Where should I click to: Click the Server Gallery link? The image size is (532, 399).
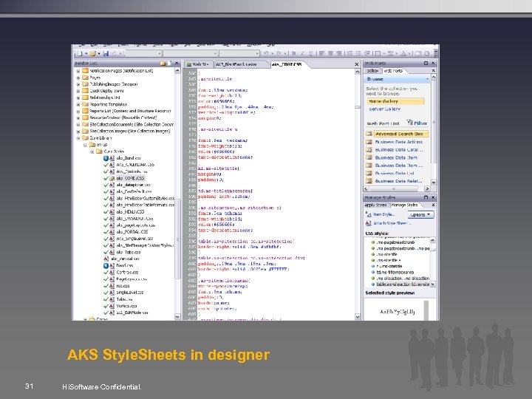click(384, 109)
